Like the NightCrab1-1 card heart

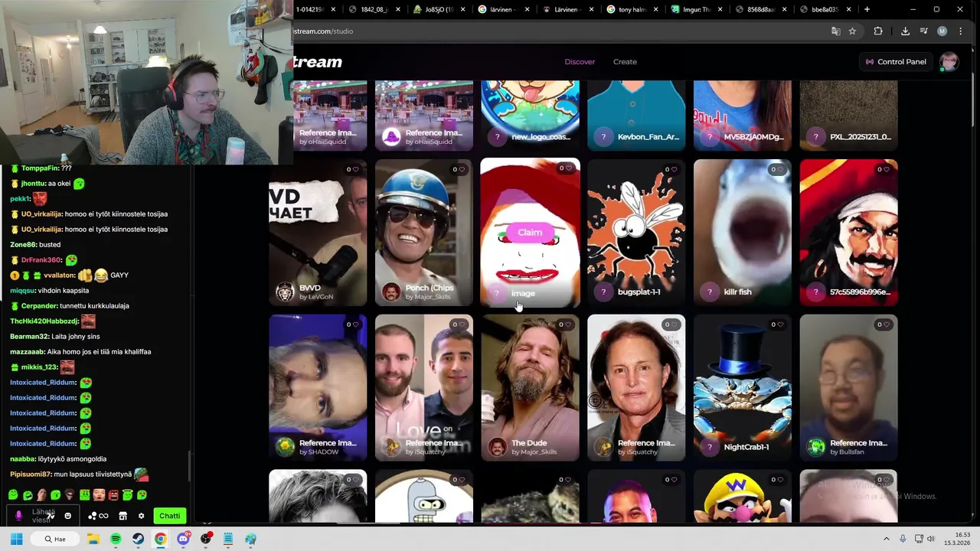[x=781, y=324]
